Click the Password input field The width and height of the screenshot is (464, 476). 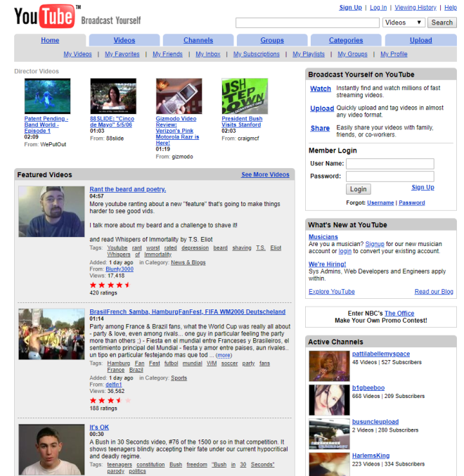(389, 176)
